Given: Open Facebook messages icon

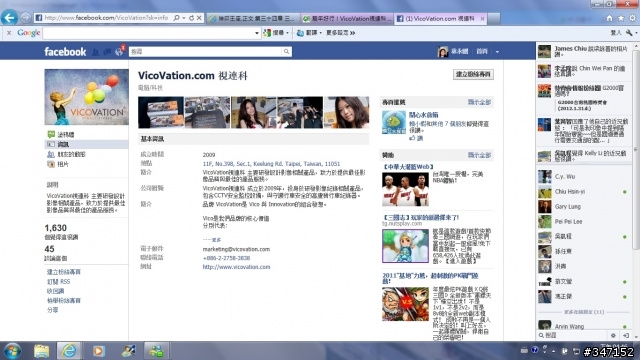Looking at the screenshot, I should click(107, 52).
